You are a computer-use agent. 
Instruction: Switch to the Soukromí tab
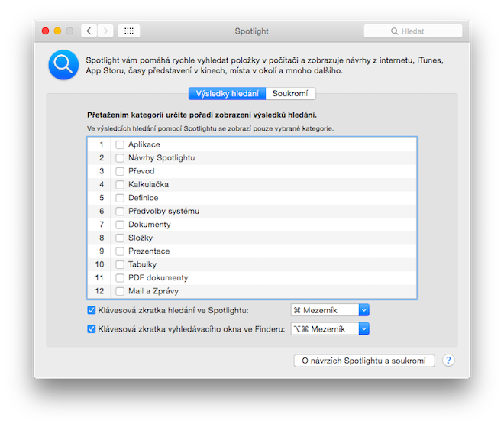pos(290,93)
